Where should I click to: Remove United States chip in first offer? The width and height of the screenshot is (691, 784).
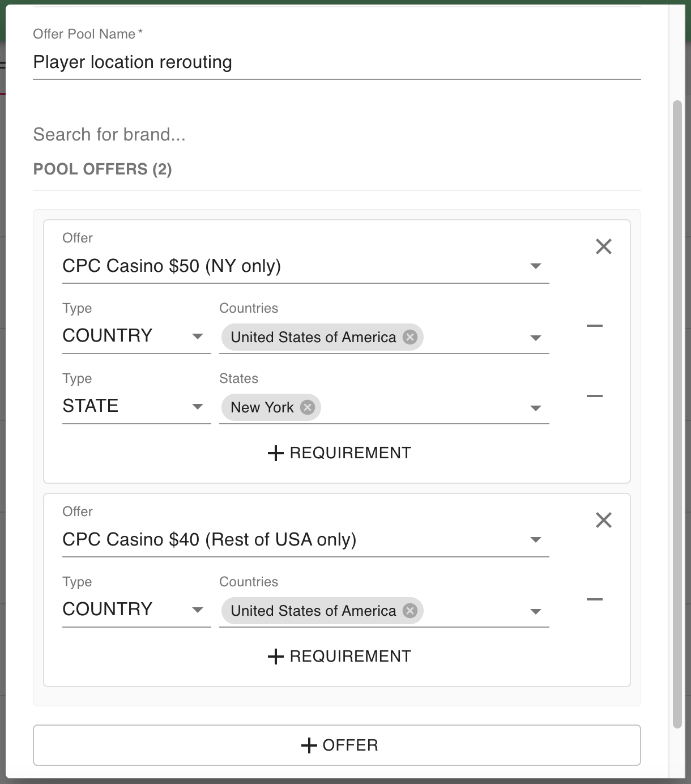410,337
